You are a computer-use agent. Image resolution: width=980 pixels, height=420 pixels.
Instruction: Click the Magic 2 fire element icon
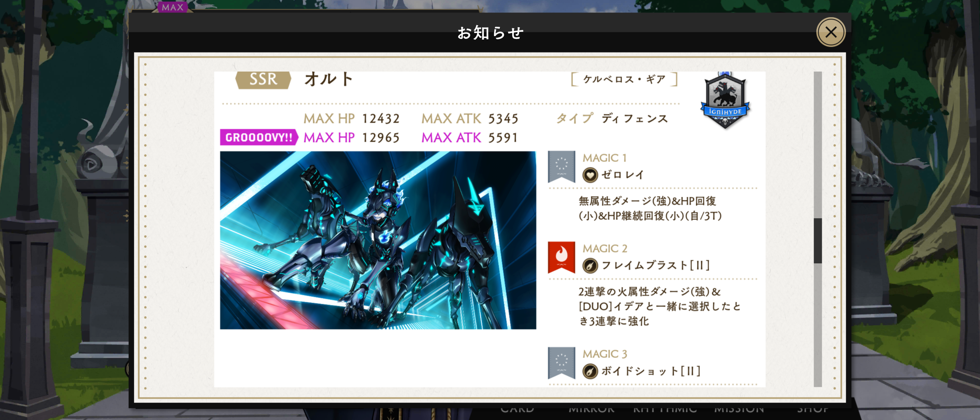561,257
